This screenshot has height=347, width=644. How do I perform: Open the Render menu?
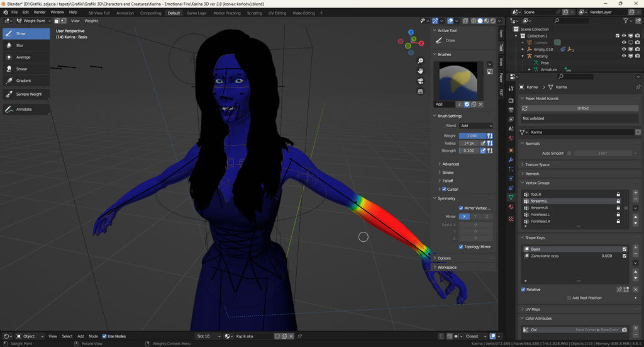coord(40,12)
